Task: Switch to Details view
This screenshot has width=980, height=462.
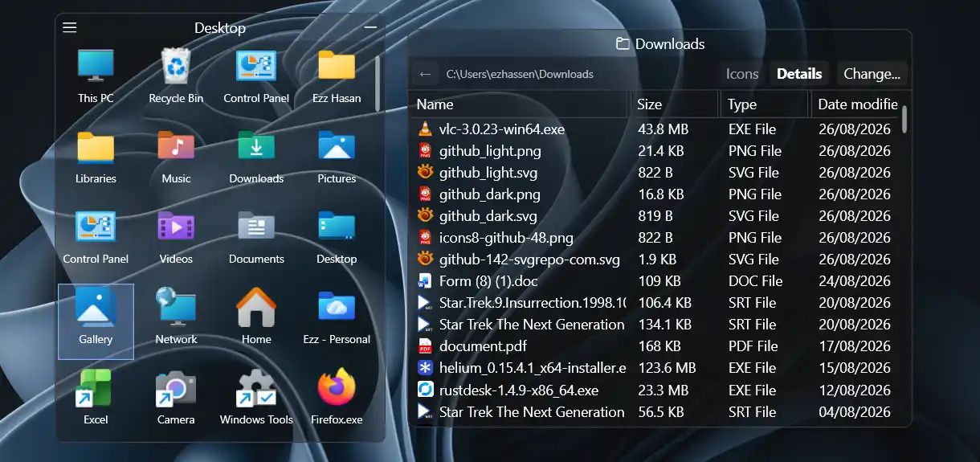Action: tap(799, 74)
